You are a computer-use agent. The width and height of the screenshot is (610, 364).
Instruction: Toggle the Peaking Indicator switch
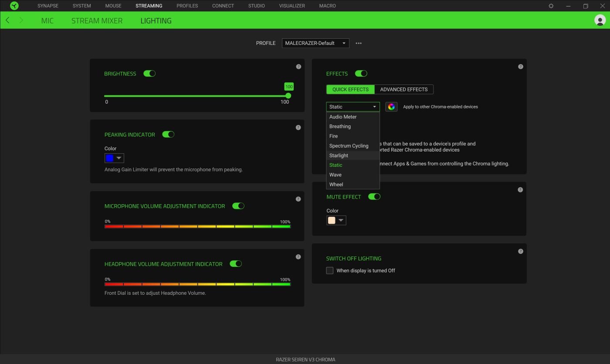coord(168,134)
